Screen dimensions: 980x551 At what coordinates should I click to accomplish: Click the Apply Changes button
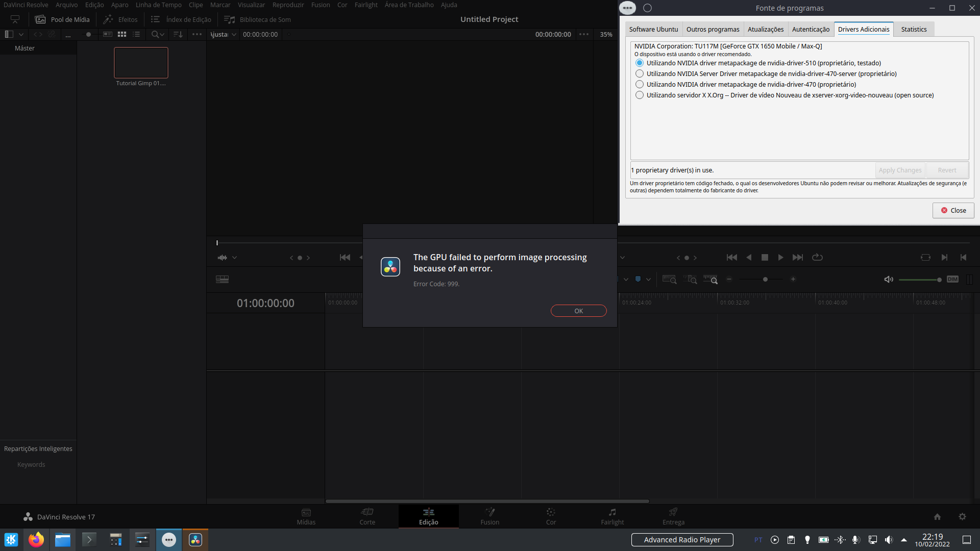[x=900, y=170]
